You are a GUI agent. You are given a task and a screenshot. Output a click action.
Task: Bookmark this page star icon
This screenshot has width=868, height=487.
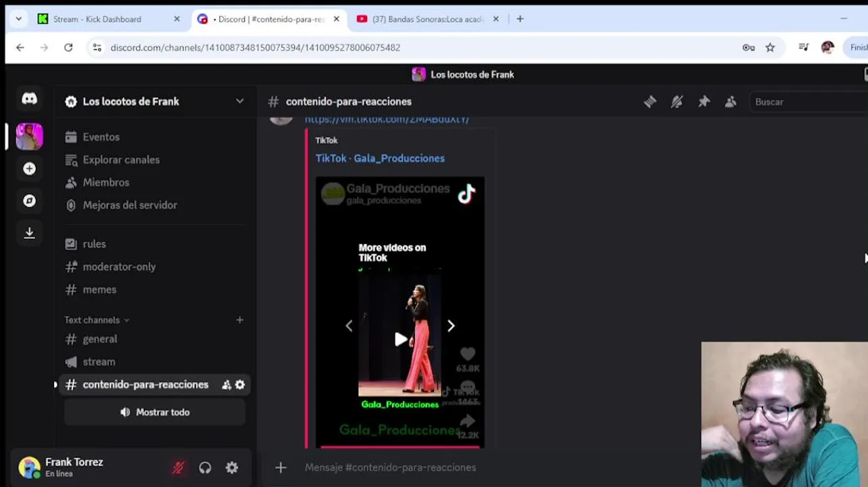click(770, 47)
